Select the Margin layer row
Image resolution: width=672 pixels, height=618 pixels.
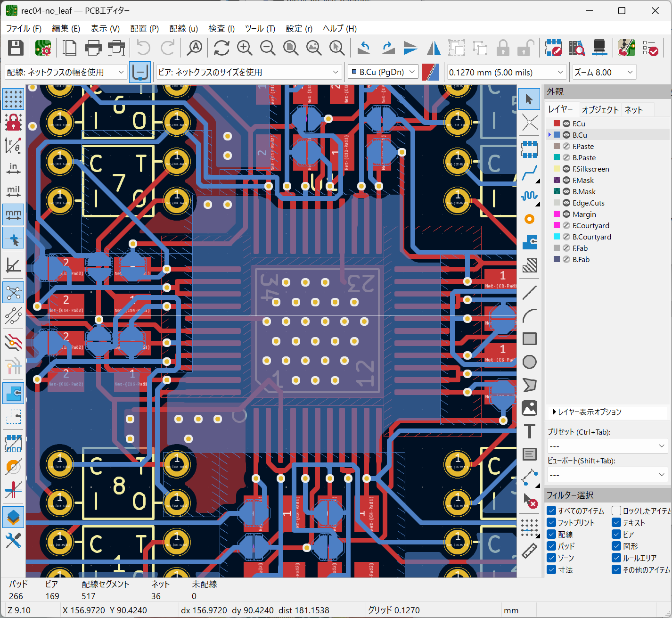pos(608,214)
